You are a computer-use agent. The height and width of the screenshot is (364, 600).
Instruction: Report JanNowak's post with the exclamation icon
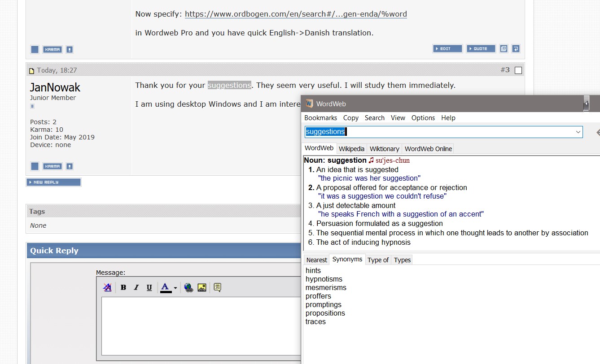pos(70,166)
